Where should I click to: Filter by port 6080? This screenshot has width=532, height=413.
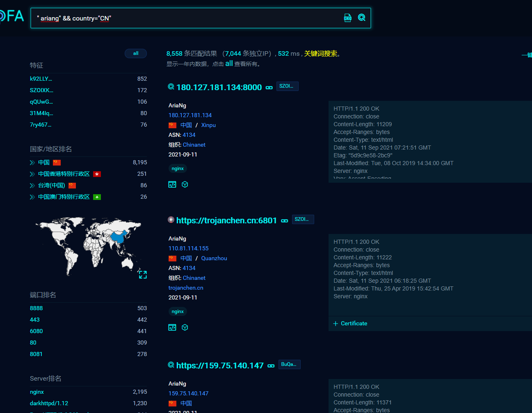pyautogui.click(x=36, y=331)
